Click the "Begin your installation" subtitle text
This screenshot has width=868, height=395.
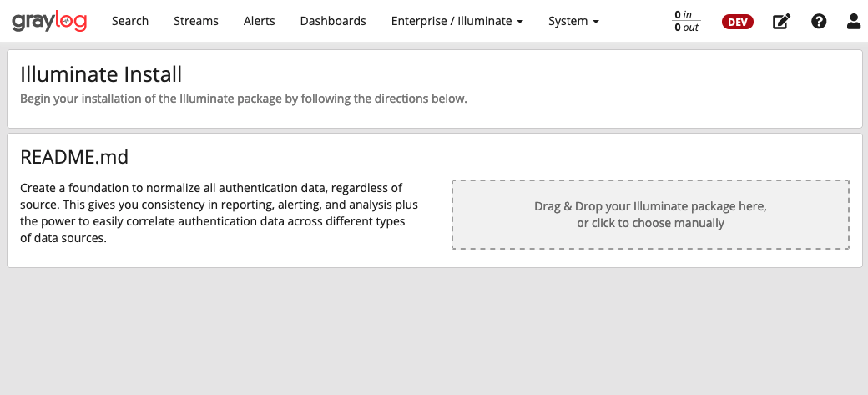243,99
